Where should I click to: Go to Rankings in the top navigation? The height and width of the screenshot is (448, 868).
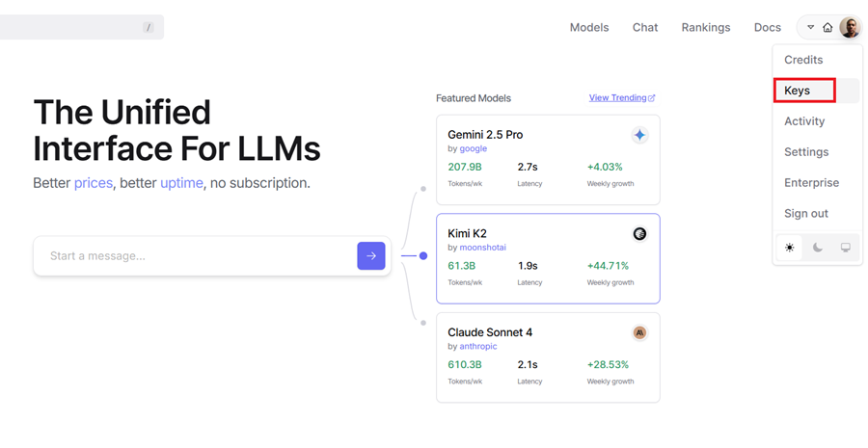[705, 28]
